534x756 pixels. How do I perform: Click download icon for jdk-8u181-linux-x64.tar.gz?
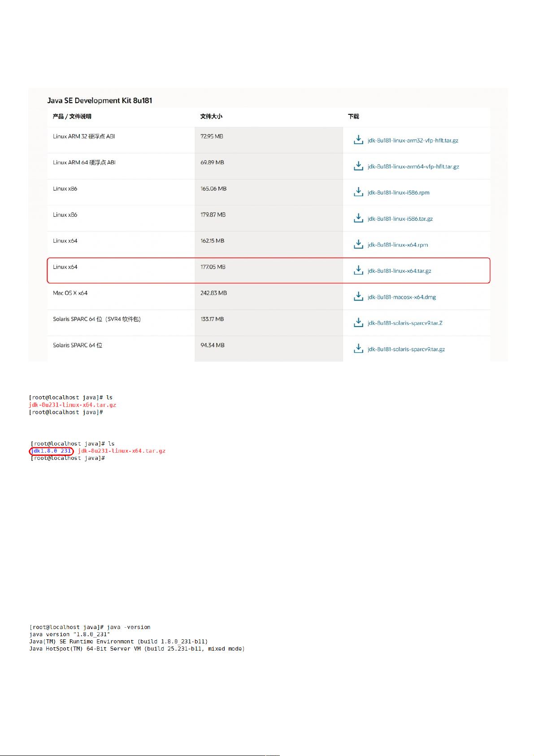click(x=358, y=270)
